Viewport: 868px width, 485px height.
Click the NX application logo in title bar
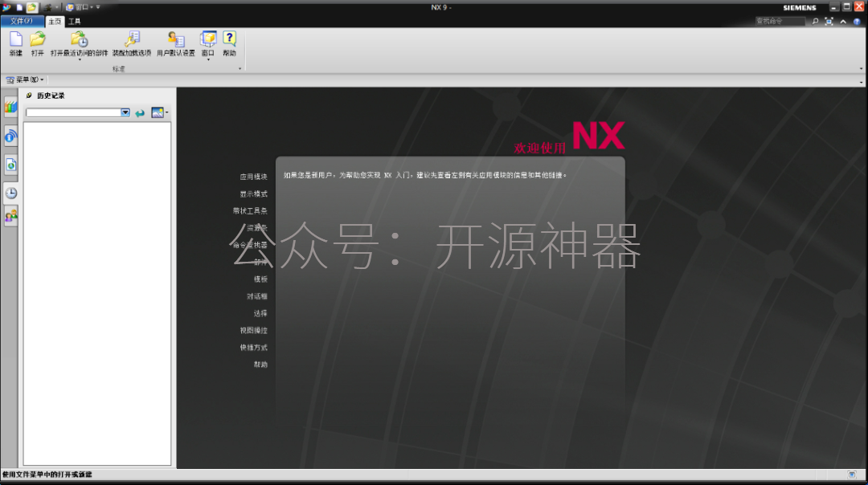click(6, 7)
